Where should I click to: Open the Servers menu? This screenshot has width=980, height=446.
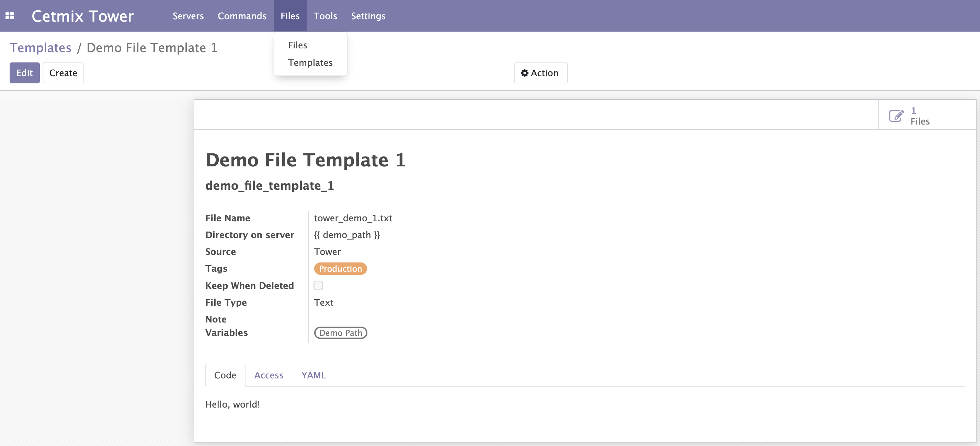(188, 16)
